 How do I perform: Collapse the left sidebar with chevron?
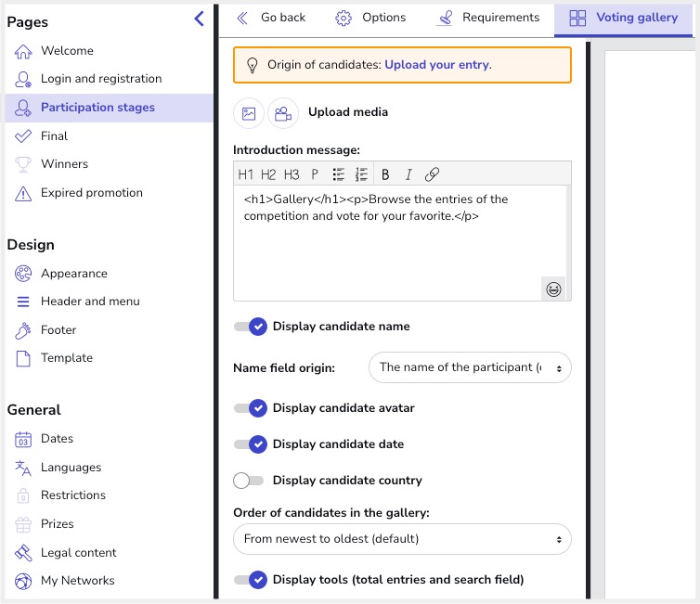tap(199, 19)
